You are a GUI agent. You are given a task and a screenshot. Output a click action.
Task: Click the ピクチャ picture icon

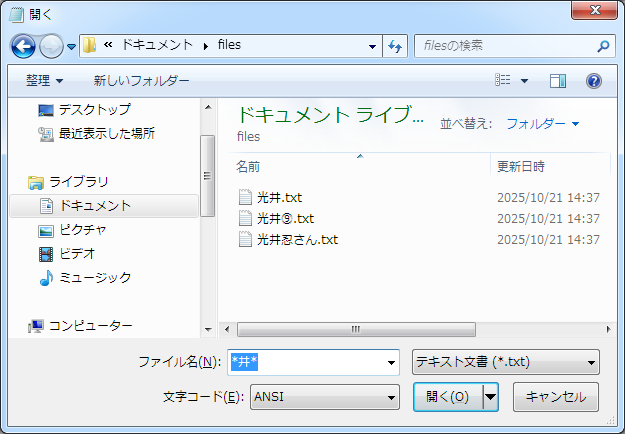point(46,231)
